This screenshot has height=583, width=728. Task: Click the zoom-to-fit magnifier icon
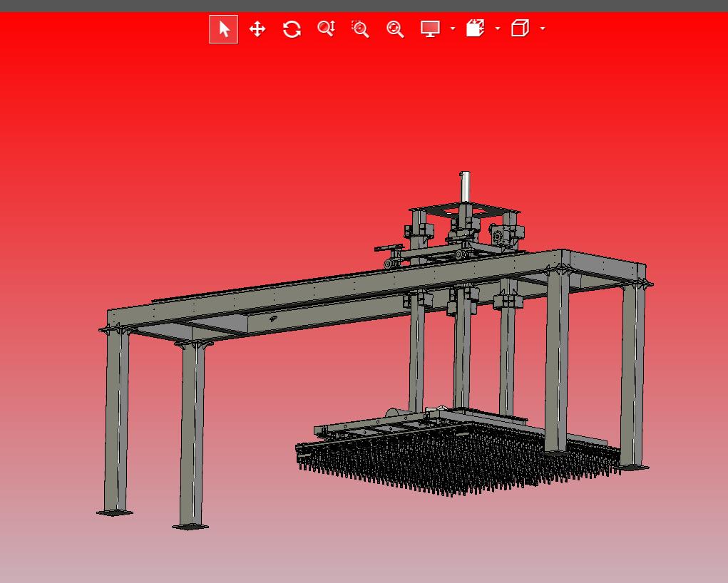click(x=395, y=29)
